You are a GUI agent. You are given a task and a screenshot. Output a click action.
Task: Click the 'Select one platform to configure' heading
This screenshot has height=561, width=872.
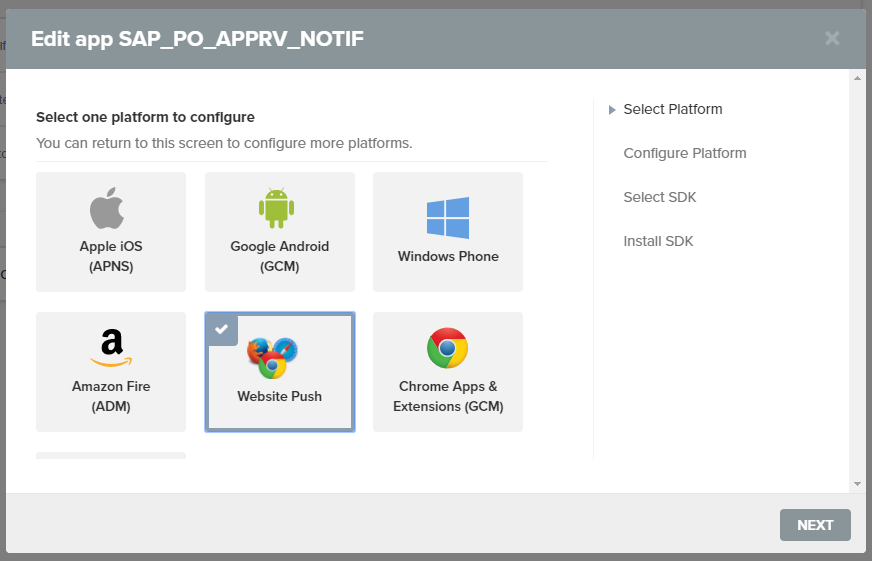click(x=145, y=117)
